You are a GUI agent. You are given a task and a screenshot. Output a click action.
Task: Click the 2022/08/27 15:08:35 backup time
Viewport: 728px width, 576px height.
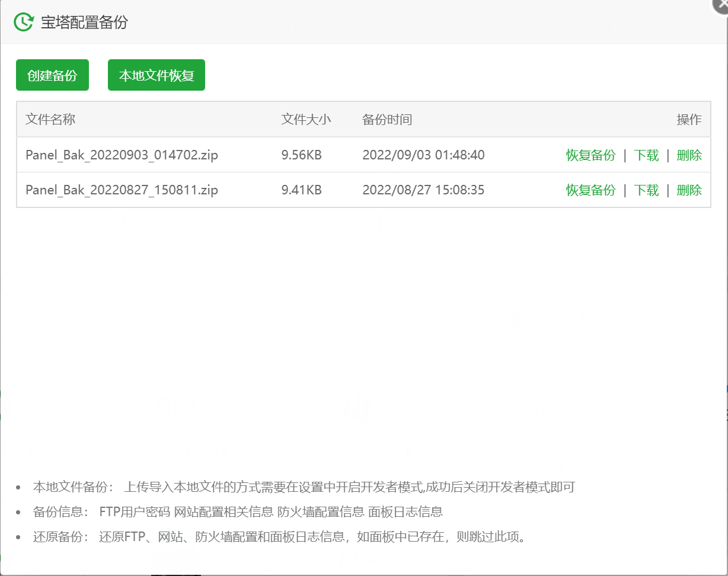click(x=423, y=190)
